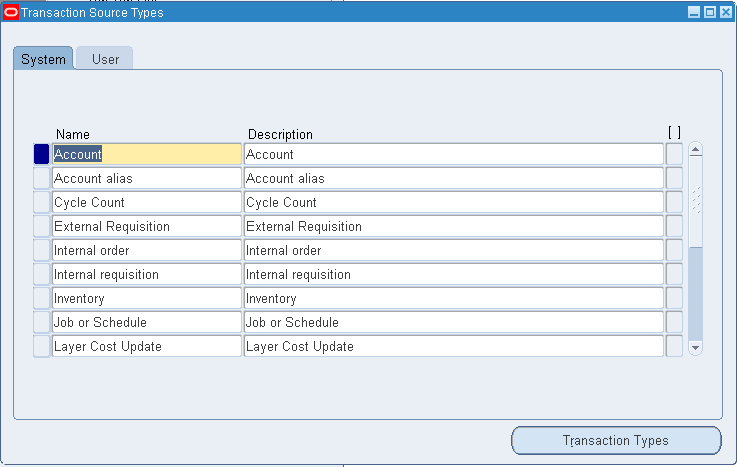Select the Internal order name field
This screenshot has width=737, height=467.
click(146, 250)
